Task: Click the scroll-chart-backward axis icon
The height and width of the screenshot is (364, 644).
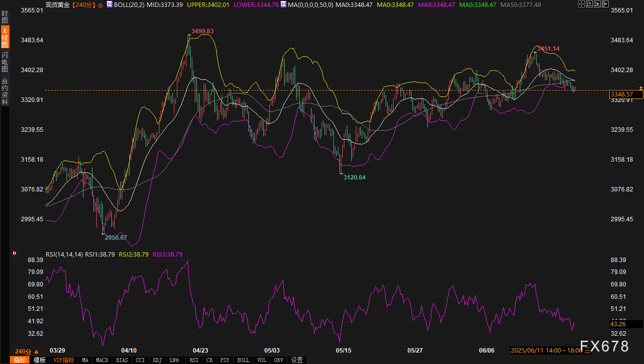Action: 590,4
